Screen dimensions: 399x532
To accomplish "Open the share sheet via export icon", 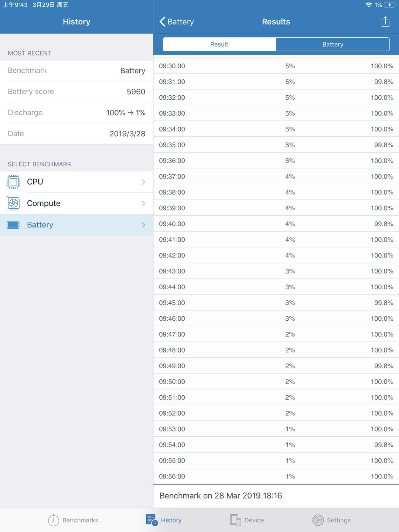I will tap(385, 21).
